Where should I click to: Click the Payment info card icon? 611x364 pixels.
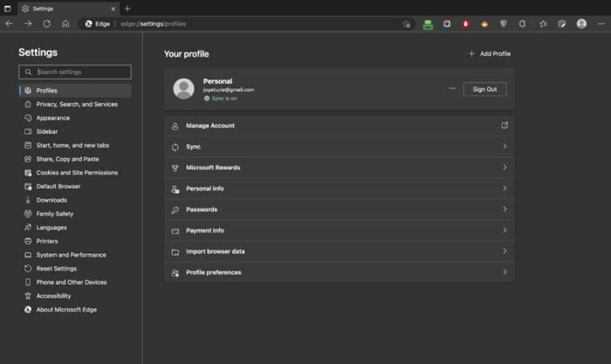point(175,231)
